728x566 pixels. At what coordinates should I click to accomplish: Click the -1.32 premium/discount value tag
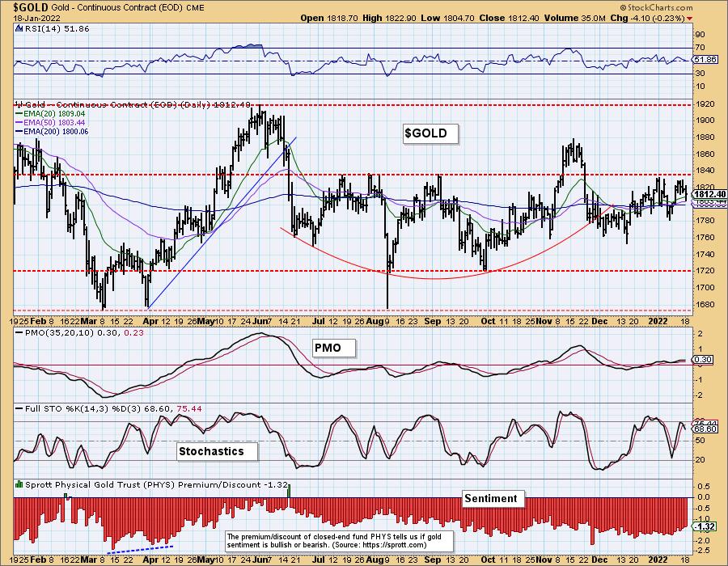coord(705,526)
